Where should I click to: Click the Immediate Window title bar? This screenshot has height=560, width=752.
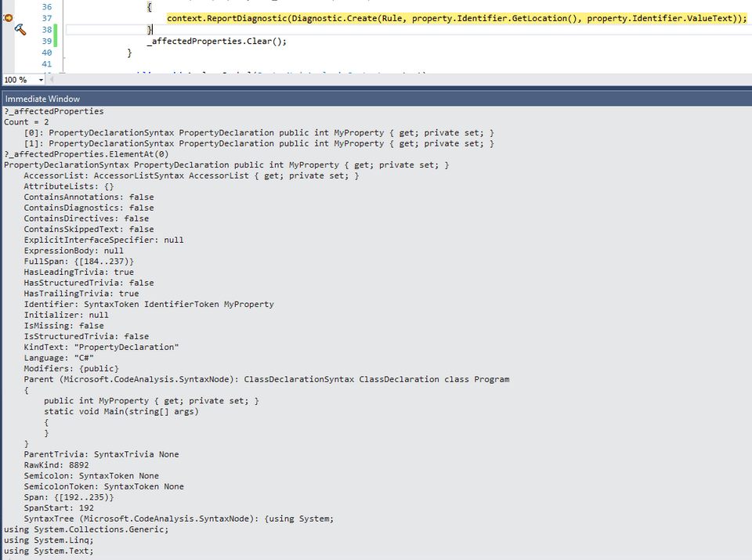coord(377,99)
